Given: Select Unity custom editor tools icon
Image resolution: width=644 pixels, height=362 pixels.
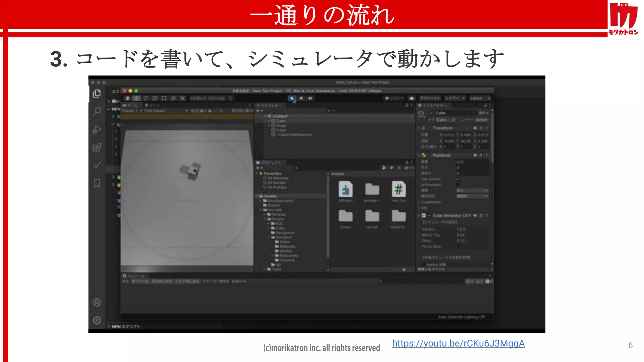Looking at the screenshot, I should pos(182,98).
